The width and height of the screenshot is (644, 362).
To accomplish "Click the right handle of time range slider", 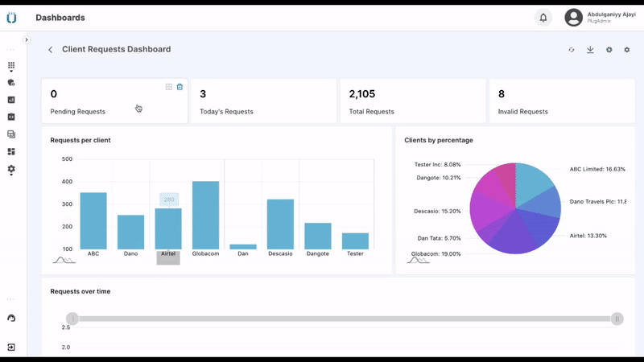I will click(x=617, y=319).
